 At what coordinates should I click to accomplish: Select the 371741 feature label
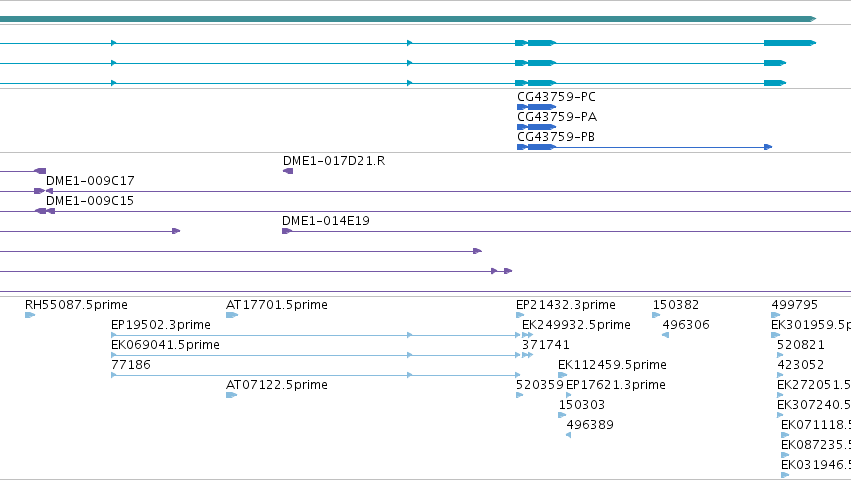pos(546,345)
